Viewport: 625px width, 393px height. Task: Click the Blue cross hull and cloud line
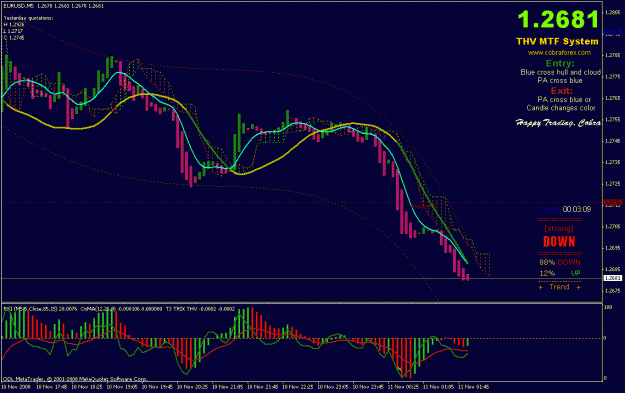[x=560, y=72]
